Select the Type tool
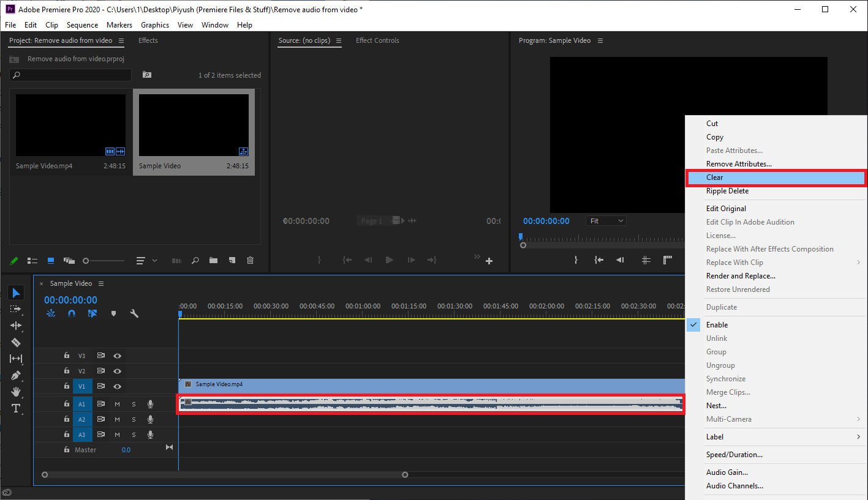The width and height of the screenshot is (868, 500). tap(17, 408)
